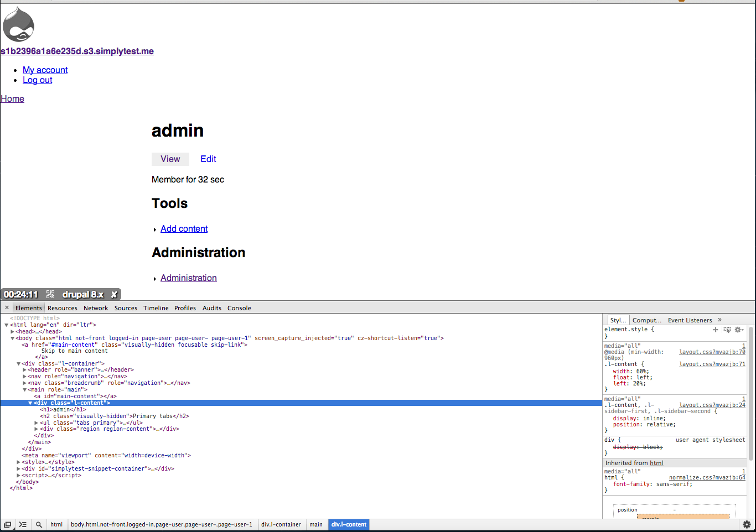Viewport: 756px width, 532px height.
Task: Click the site name s1b2396a1a6e235d.s3.simplytest.me link
Action: (77, 51)
